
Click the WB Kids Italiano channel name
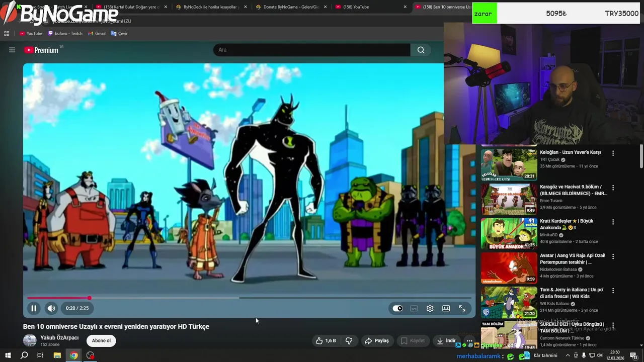pyautogui.click(x=554, y=304)
